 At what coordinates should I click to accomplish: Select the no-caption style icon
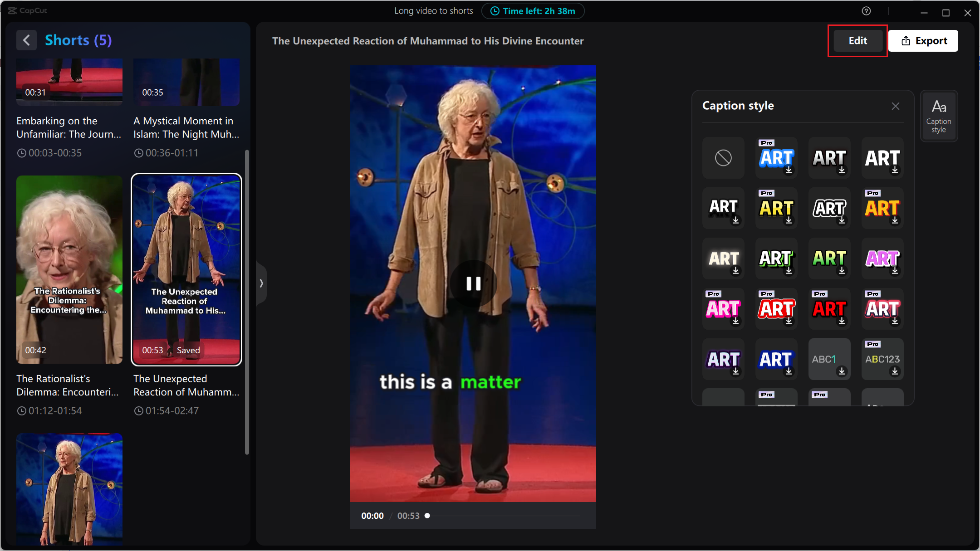click(723, 158)
